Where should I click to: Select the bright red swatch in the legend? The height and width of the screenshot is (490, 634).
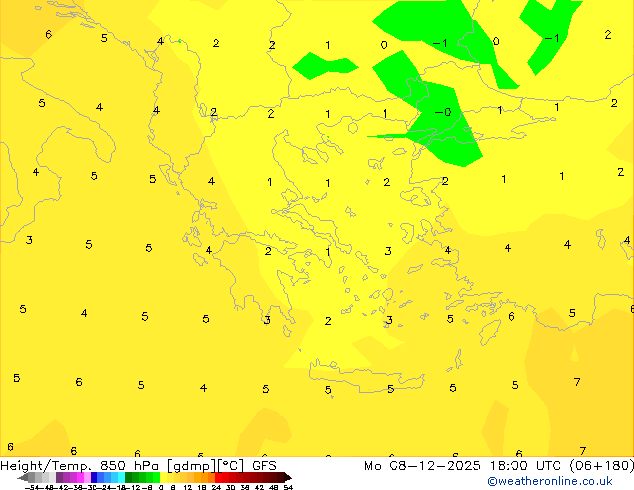click(x=218, y=477)
